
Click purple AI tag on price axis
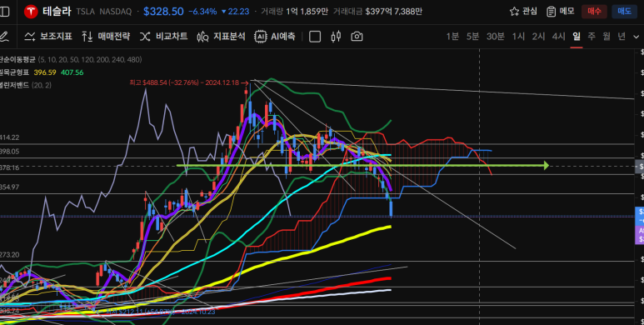tap(640, 235)
